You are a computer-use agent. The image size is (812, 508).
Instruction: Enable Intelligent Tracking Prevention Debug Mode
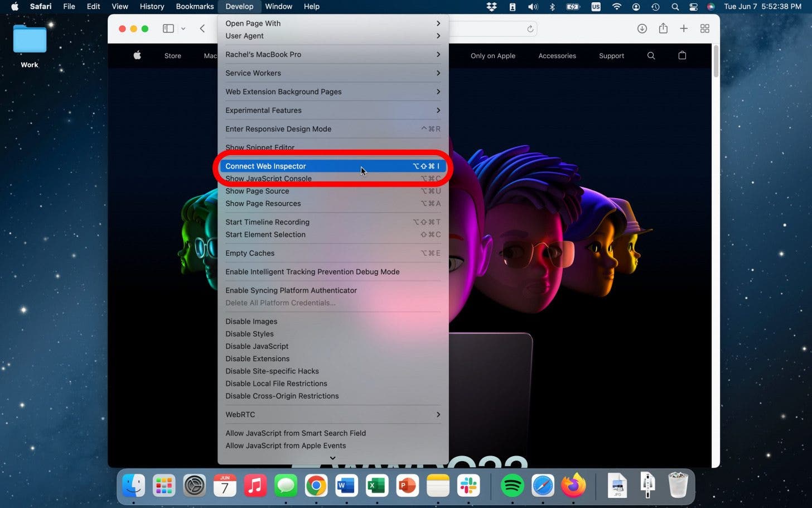click(x=312, y=272)
